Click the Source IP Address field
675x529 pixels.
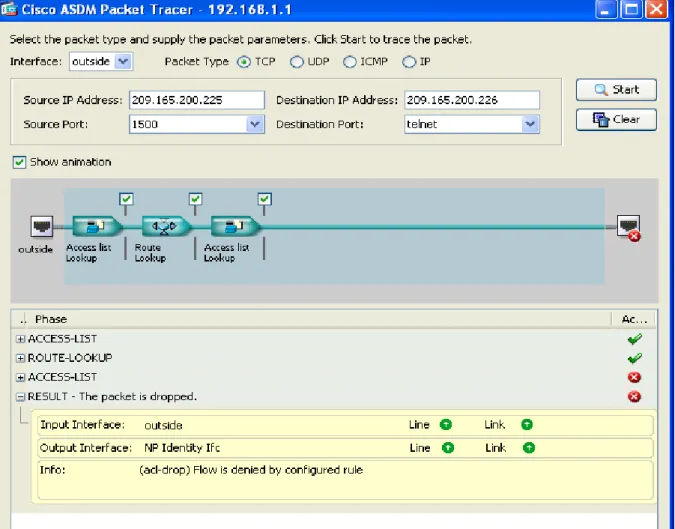[197, 100]
